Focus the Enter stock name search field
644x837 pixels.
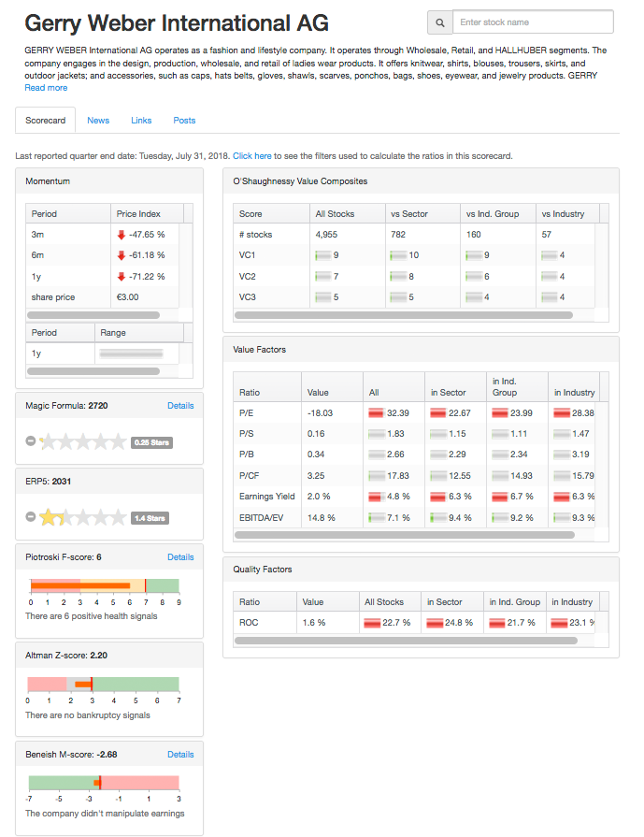coord(533,22)
